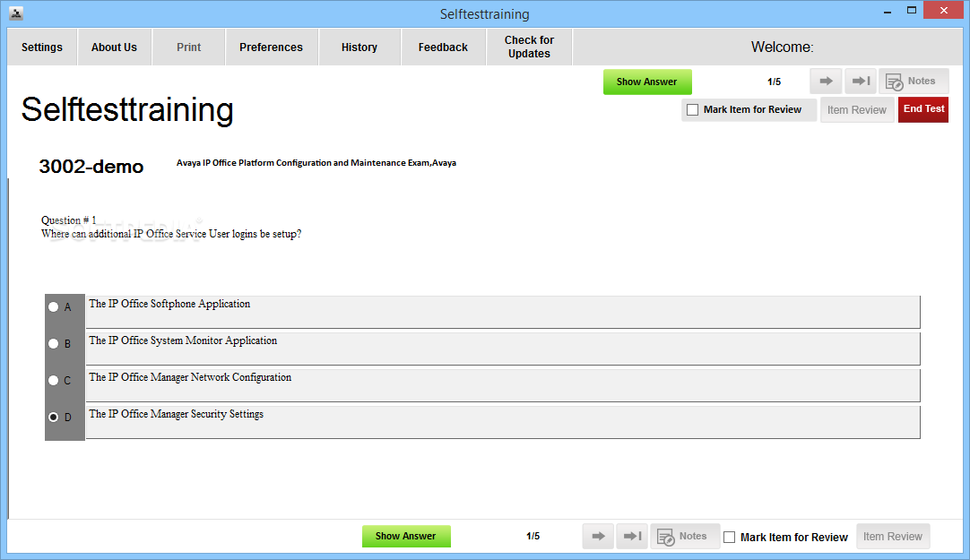The image size is (970, 560).
Task: Open Notes from the bottom toolbar
Action: pos(685,536)
